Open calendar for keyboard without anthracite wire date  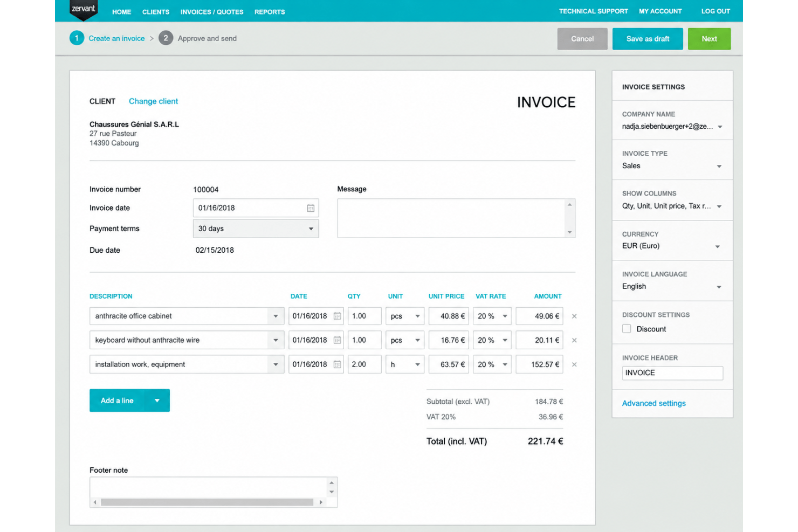(337, 340)
